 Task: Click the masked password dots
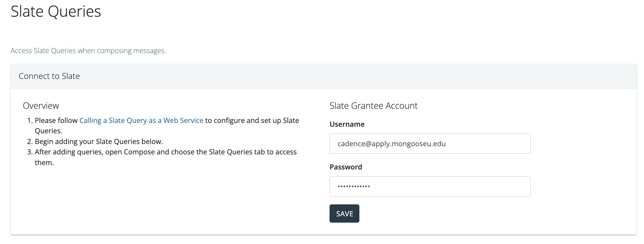[354, 186]
